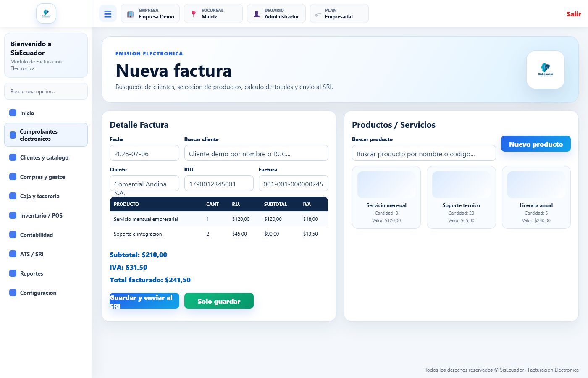Screen dimensions: 588x378
Task: Open the Sucursal Matriz selector
Action: point(213,13)
